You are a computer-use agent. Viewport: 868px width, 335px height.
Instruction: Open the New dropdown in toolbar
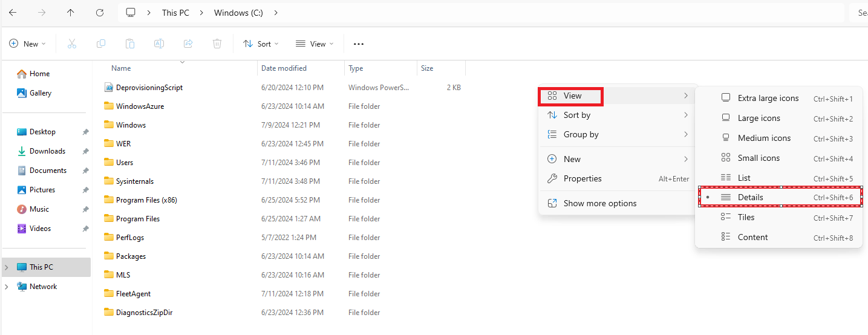point(28,44)
